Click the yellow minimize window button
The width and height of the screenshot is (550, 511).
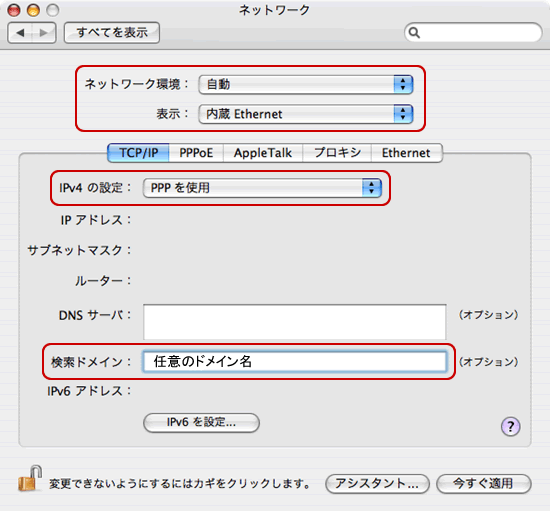(x=33, y=10)
